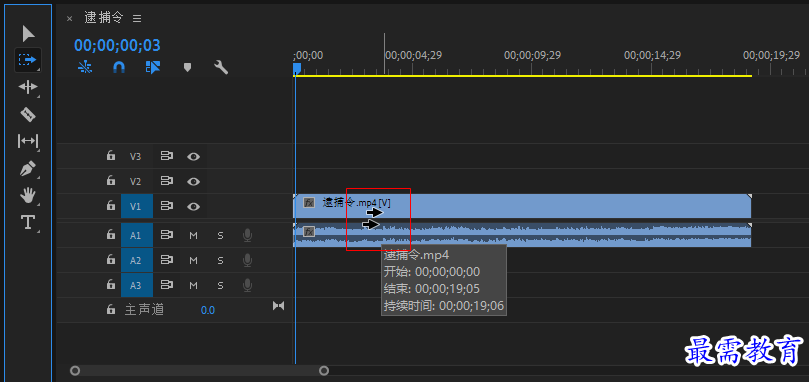Toggle lock on 主声道 master track

(x=110, y=309)
